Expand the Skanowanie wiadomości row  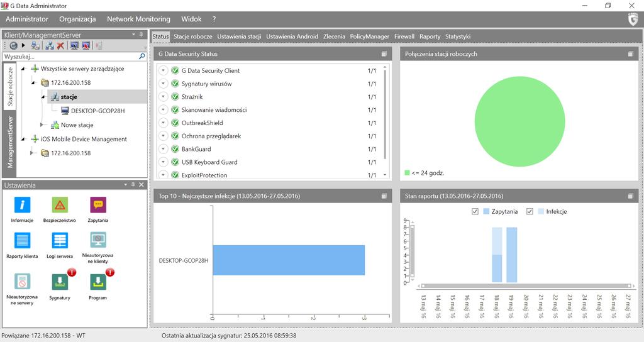click(x=163, y=109)
